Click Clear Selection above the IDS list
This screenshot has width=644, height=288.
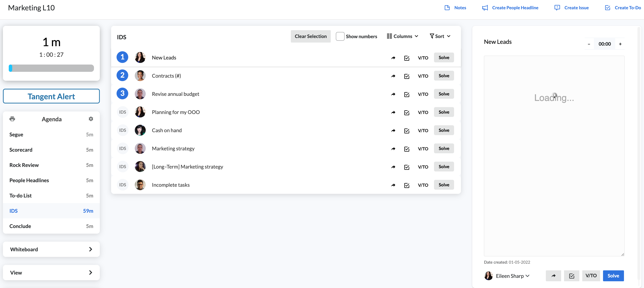(311, 36)
